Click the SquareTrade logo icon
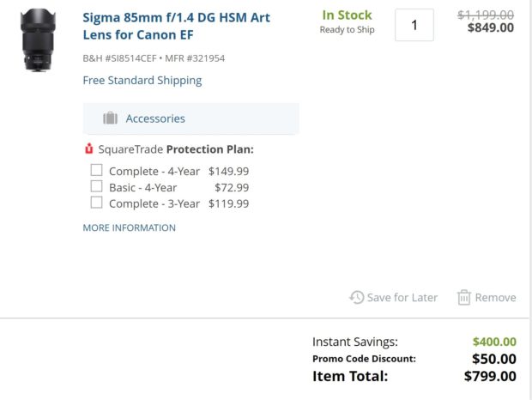 point(88,149)
